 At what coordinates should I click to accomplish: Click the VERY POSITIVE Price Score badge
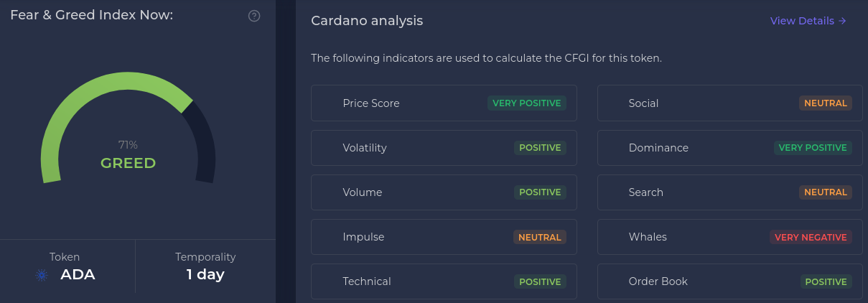click(x=527, y=103)
